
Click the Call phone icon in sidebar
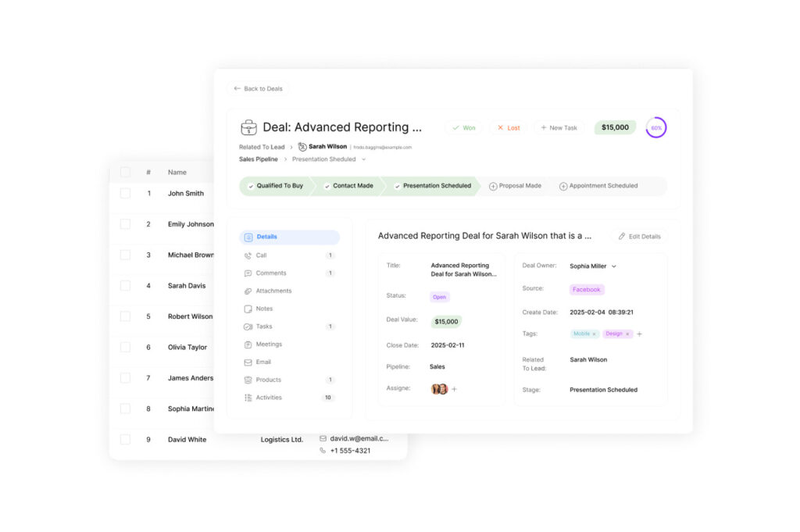(x=248, y=255)
